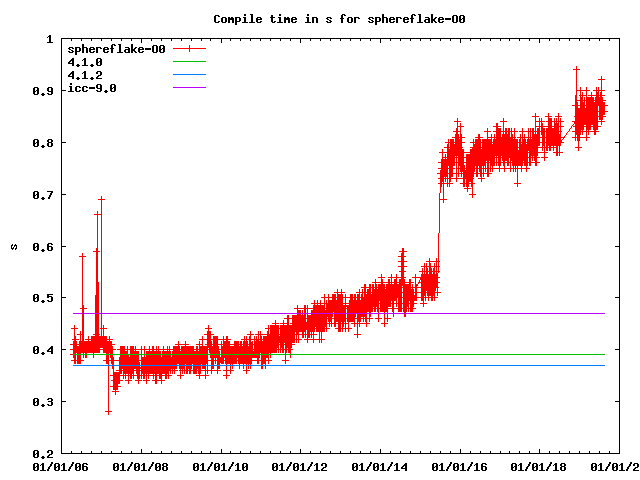Click the line sample beside the 4.1.2 legend entry

189,75
